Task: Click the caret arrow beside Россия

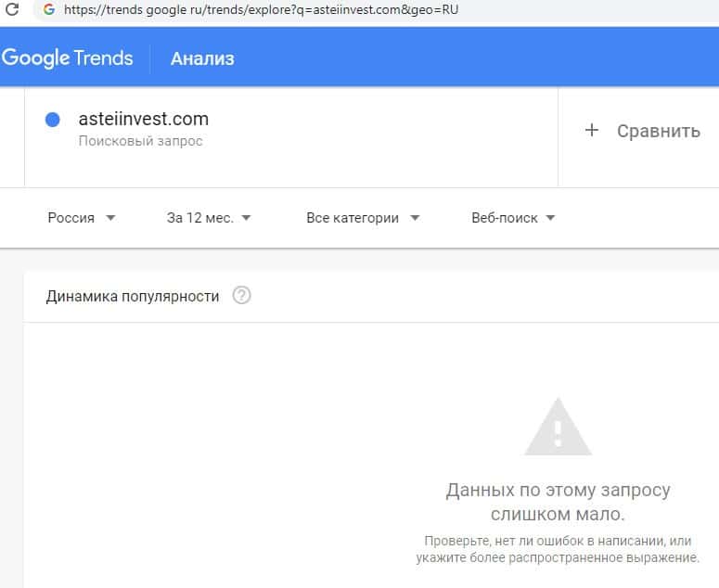Action: (x=111, y=219)
